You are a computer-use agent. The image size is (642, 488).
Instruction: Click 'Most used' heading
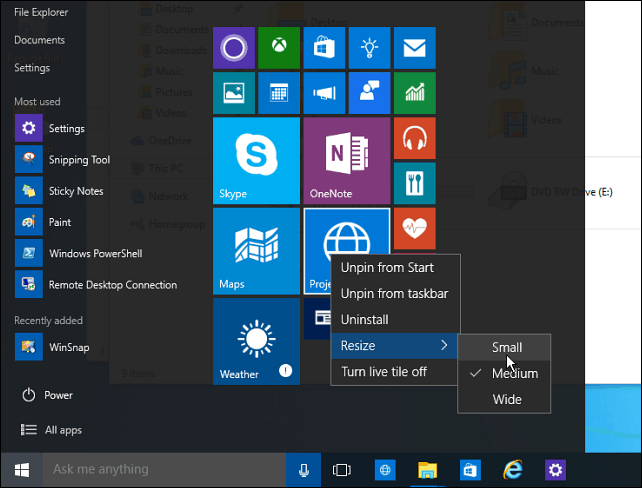37,102
